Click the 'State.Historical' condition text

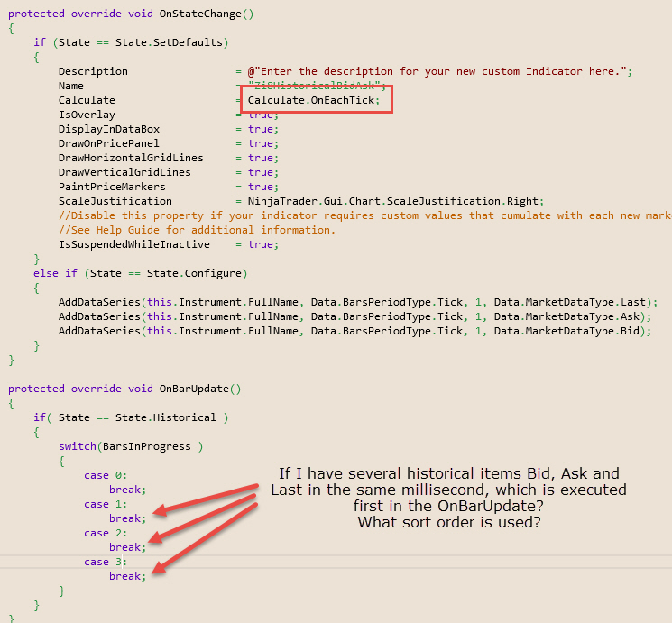[165, 417]
